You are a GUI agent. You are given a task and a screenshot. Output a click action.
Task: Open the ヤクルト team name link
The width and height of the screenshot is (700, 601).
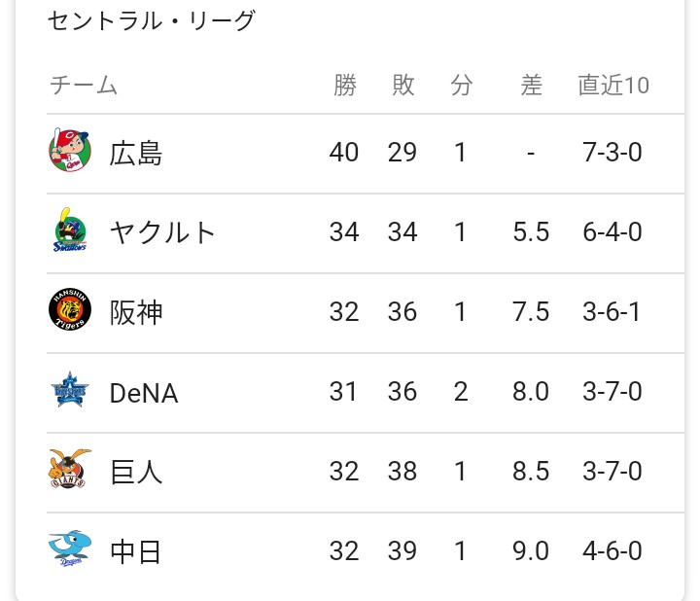(163, 232)
